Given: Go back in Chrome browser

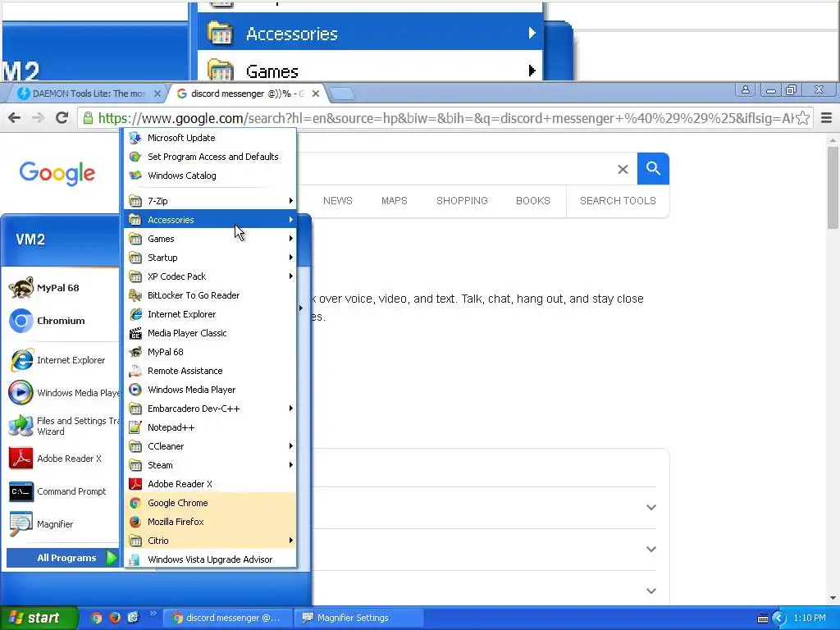Looking at the screenshot, I should 15,118.
